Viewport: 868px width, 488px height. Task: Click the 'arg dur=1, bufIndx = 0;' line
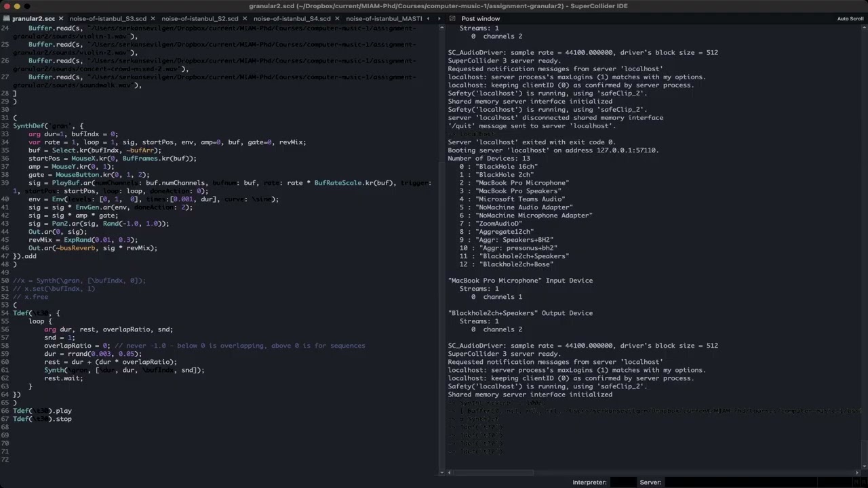pyautogui.click(x=73, y=134)
